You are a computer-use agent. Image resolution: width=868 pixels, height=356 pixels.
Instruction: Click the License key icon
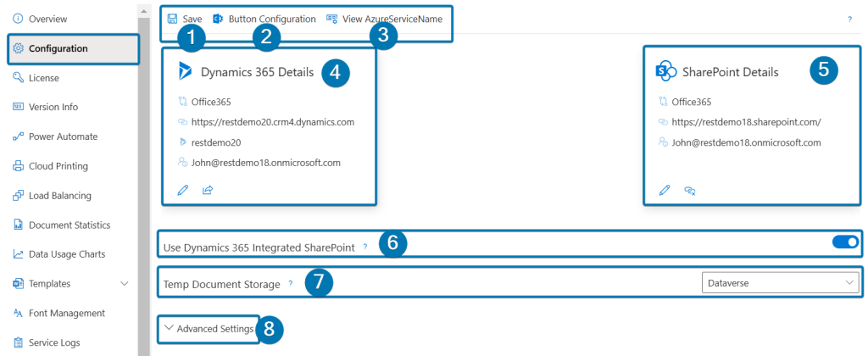[19, 77]
